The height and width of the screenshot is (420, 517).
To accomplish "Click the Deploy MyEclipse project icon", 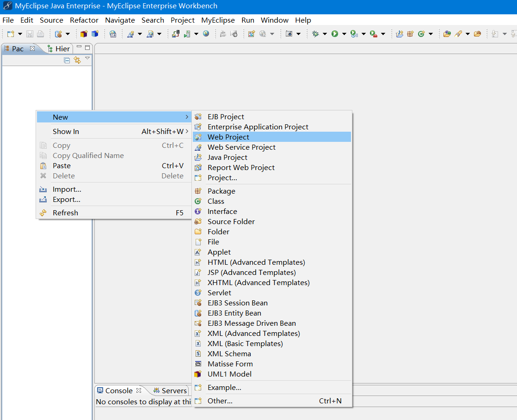I will pos(176,34).
